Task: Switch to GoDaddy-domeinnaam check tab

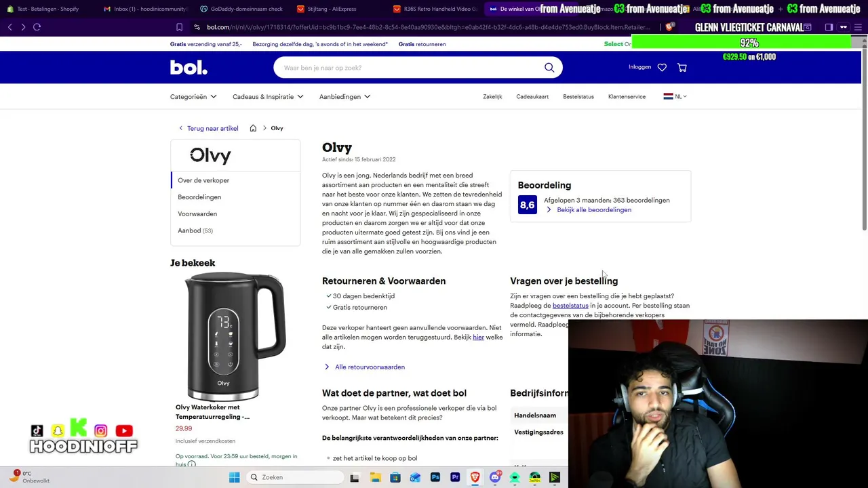Action: coord(242,9)
